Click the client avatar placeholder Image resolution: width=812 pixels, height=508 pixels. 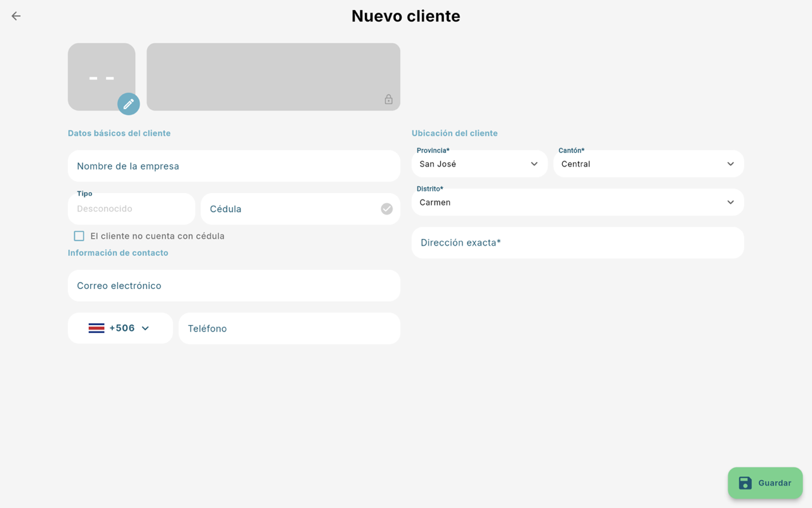coord(101,77)
